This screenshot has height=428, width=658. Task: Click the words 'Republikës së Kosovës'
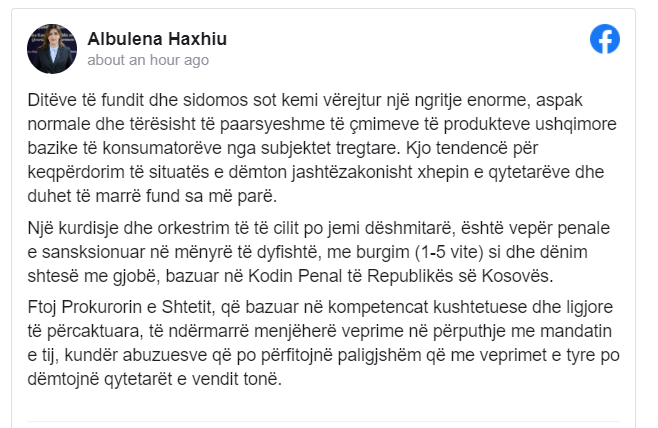click(x=460, y=276)
